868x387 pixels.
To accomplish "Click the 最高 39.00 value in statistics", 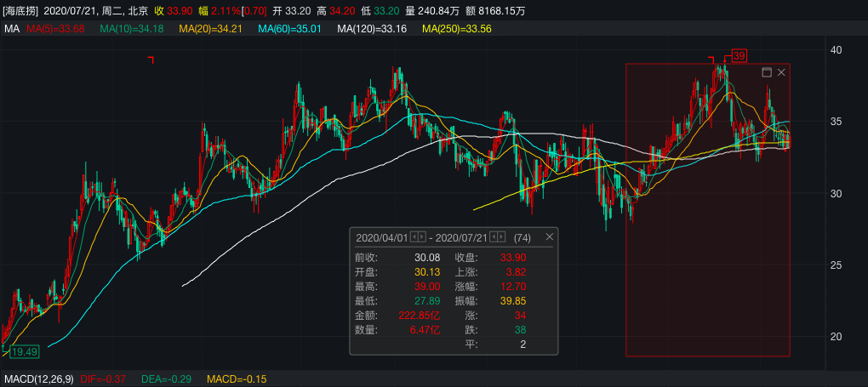I will 425,287.
